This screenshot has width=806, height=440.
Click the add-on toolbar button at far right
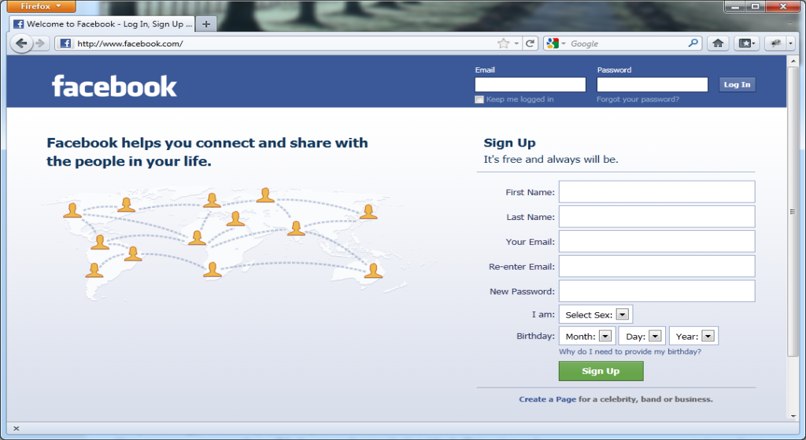[776, 43]
